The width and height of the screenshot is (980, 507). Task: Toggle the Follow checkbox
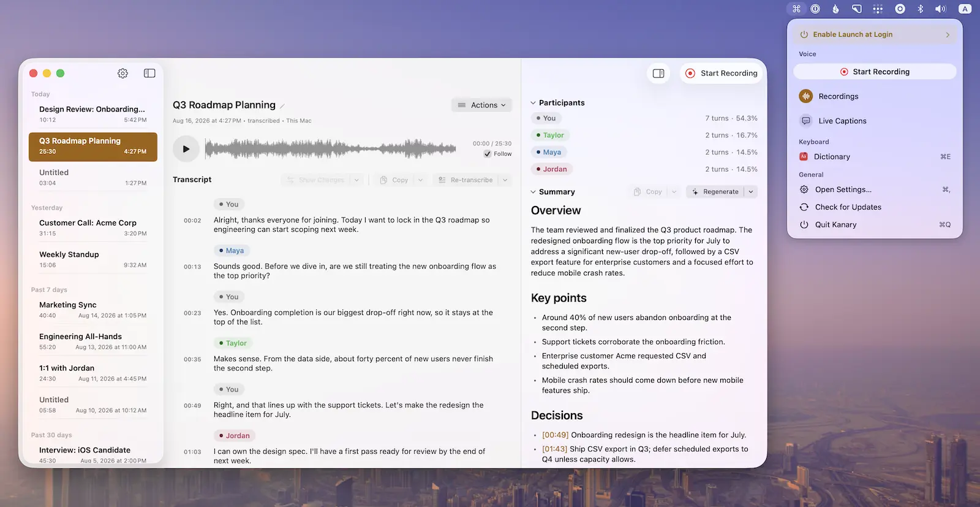pyautogui.click(x=488, y=154)
